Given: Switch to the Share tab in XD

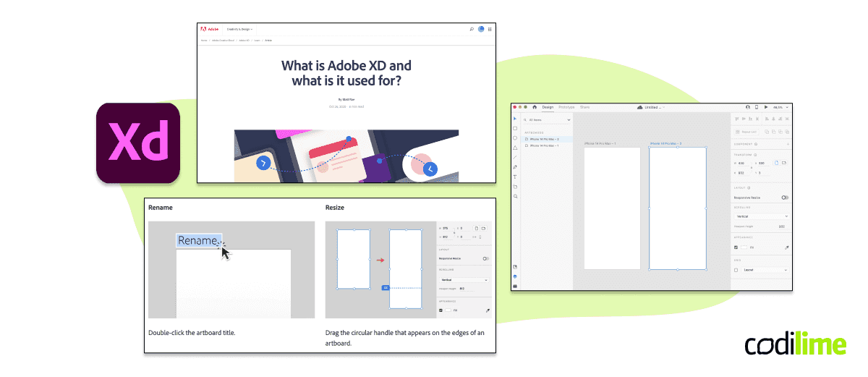Looking at the screenshot, I should (x=584, y=107).
